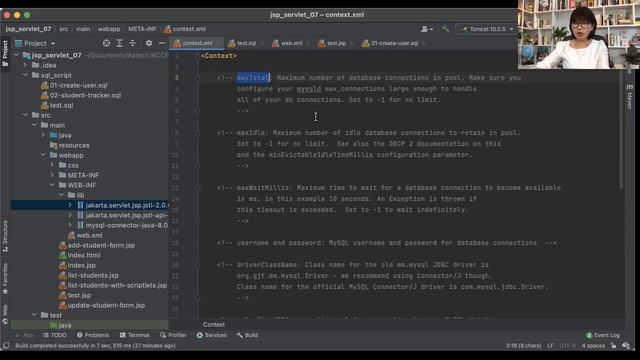Collapse the lib folder
The height and width of the screenshot is (360, 640).
click(x=62, y=195)
